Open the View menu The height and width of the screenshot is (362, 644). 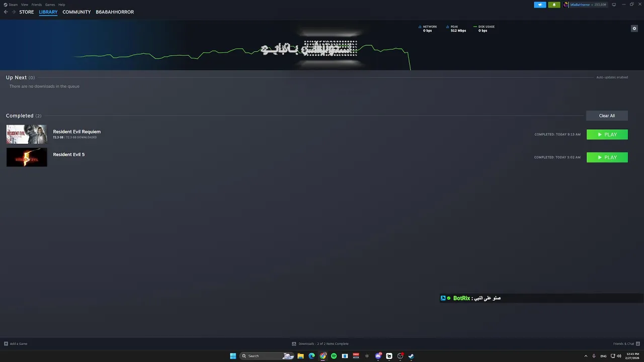24,5
